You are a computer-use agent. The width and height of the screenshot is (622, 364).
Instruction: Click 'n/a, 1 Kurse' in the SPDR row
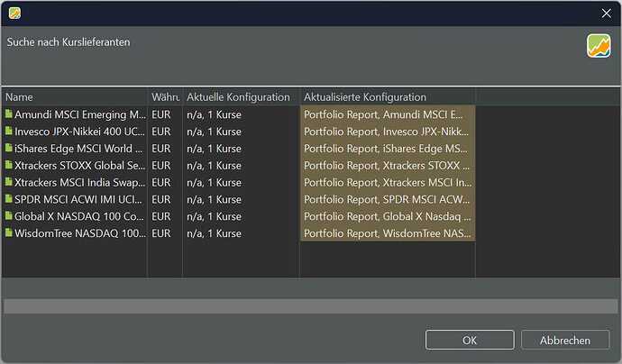[214, 200]
